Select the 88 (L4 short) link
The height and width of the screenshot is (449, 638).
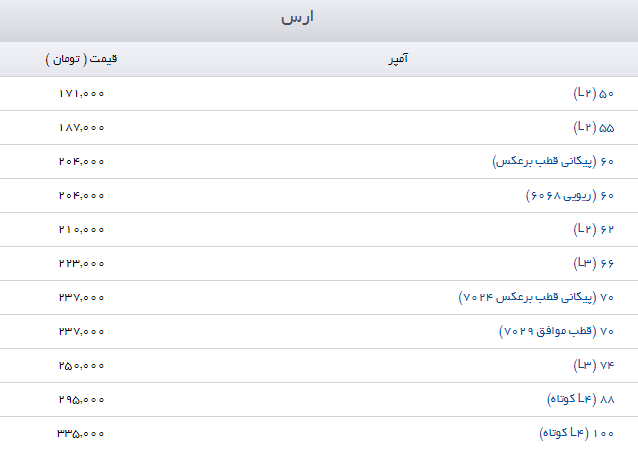click(x=580, y=399)
